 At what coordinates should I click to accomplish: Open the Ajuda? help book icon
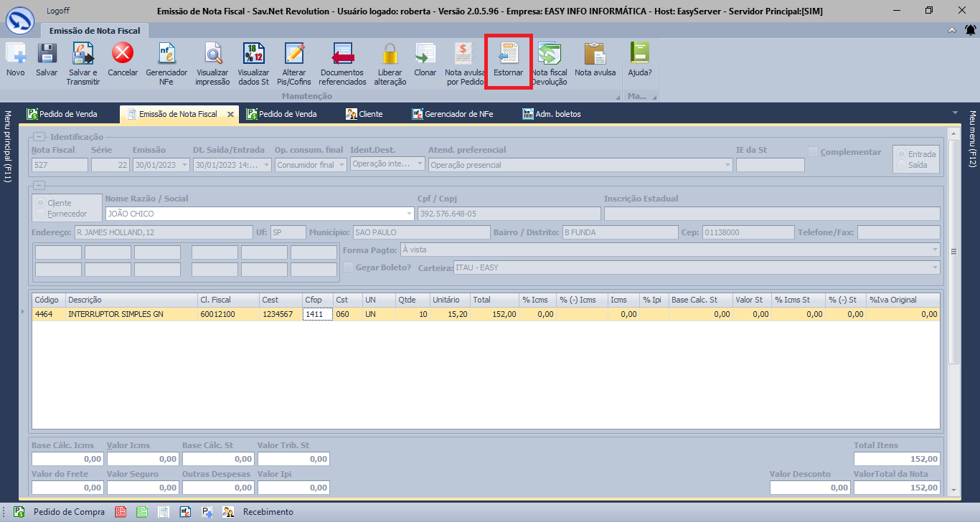(639, 54)
